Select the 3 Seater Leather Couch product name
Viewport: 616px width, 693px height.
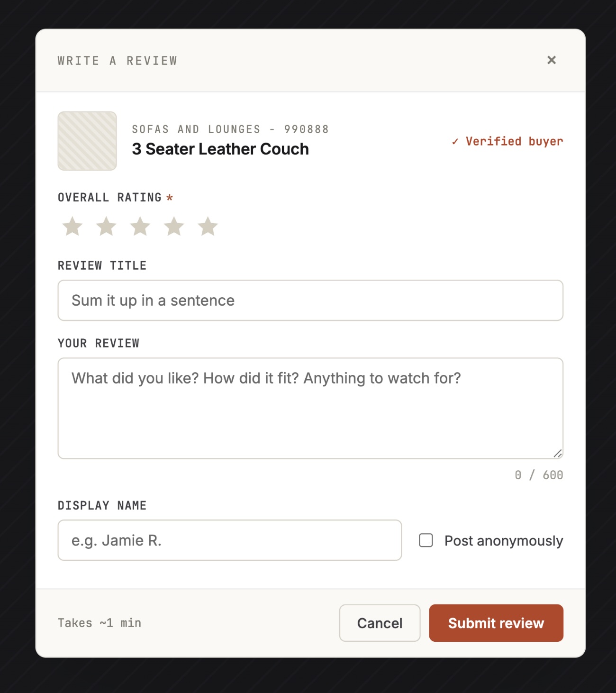coord(220,149)
